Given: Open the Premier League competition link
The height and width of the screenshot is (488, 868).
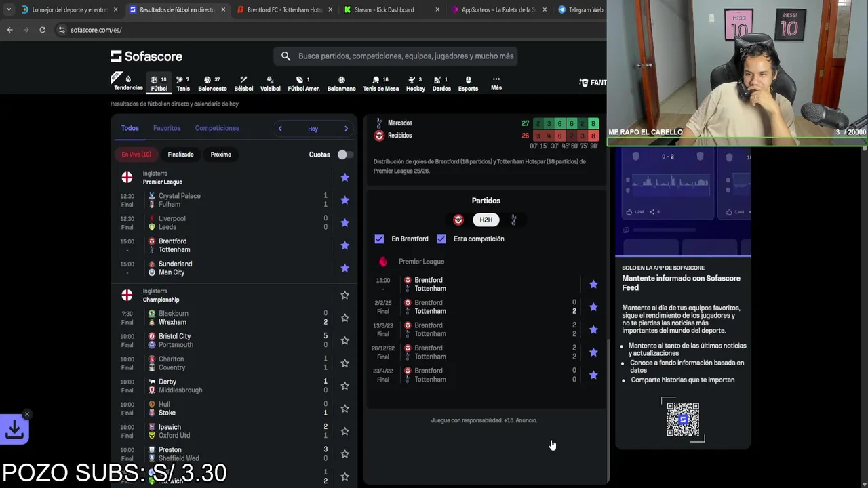Looking at the screenshot, I should (162, 182).
